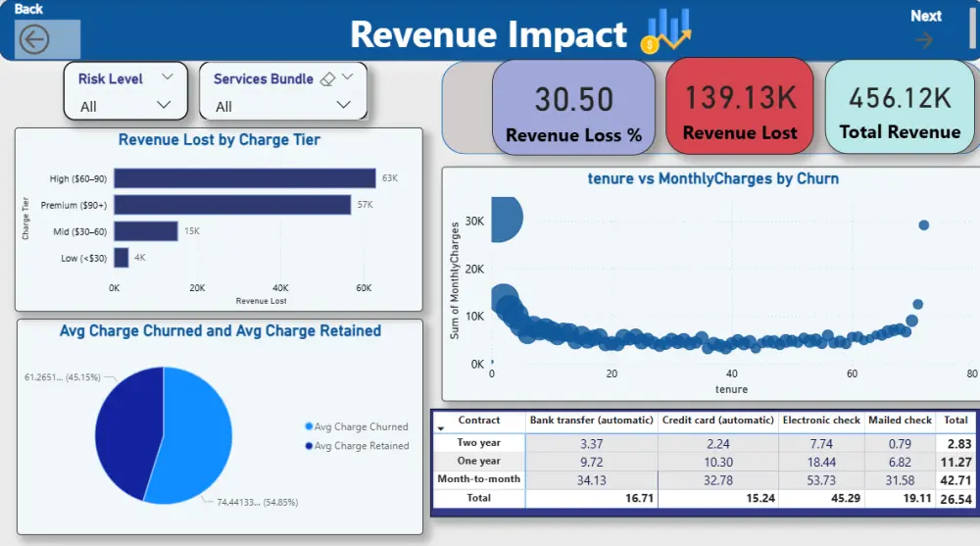Click cell value 7.74
The height and width of the screenshot is (546, 980).
click(x=821, y=444)
